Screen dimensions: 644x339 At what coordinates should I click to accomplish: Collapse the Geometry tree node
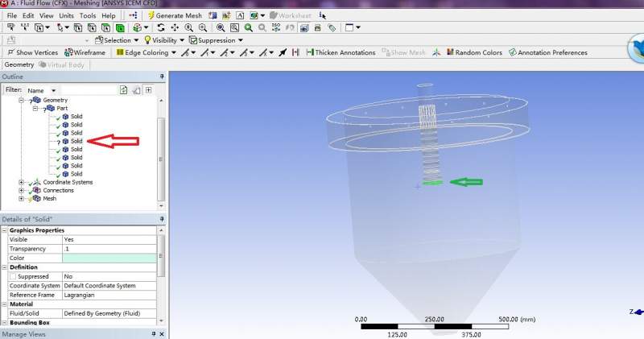22,101
